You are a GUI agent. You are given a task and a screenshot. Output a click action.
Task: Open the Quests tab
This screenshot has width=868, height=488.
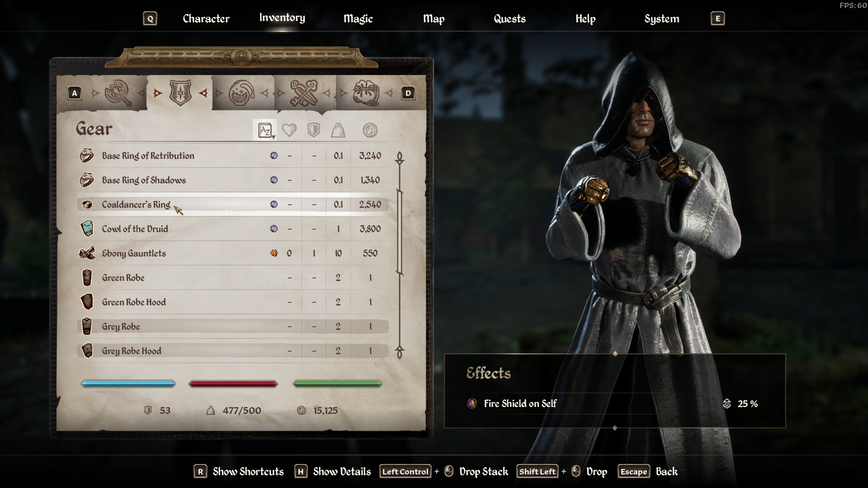coord(509,19)
